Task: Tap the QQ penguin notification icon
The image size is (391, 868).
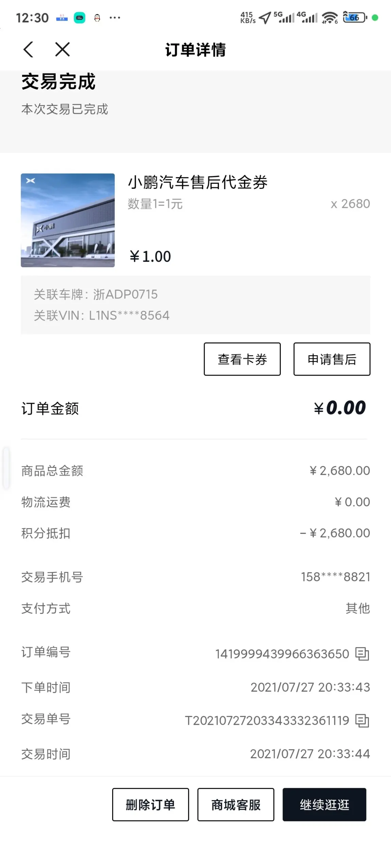Action: coord(97,18)
